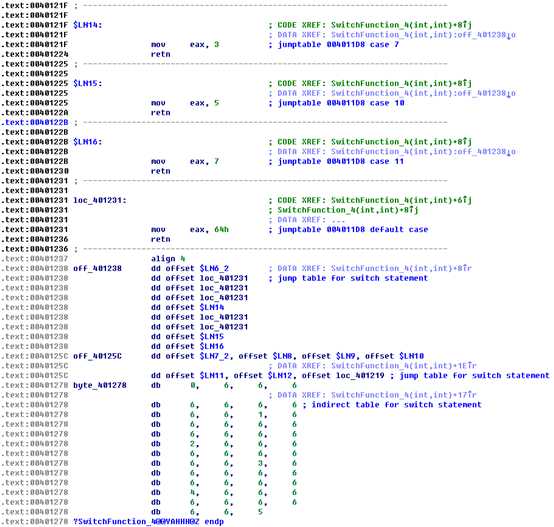This screenshot has height=527, width=554.
Task: Click the 'jumptable 004011D8 default case' comment
Action: pos(353,230)
